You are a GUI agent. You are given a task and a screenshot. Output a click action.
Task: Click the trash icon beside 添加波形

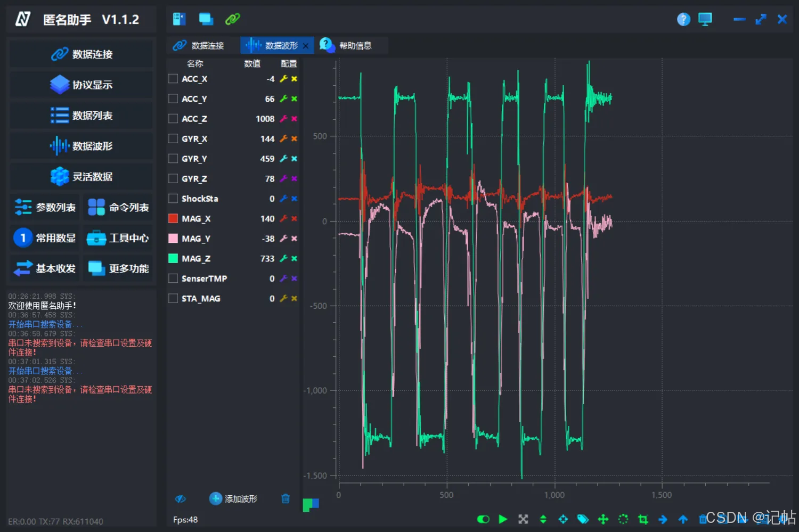286,498
